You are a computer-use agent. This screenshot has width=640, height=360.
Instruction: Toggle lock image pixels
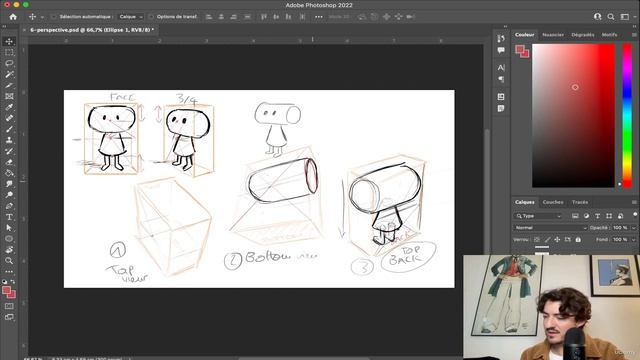(x=547, y=240)
